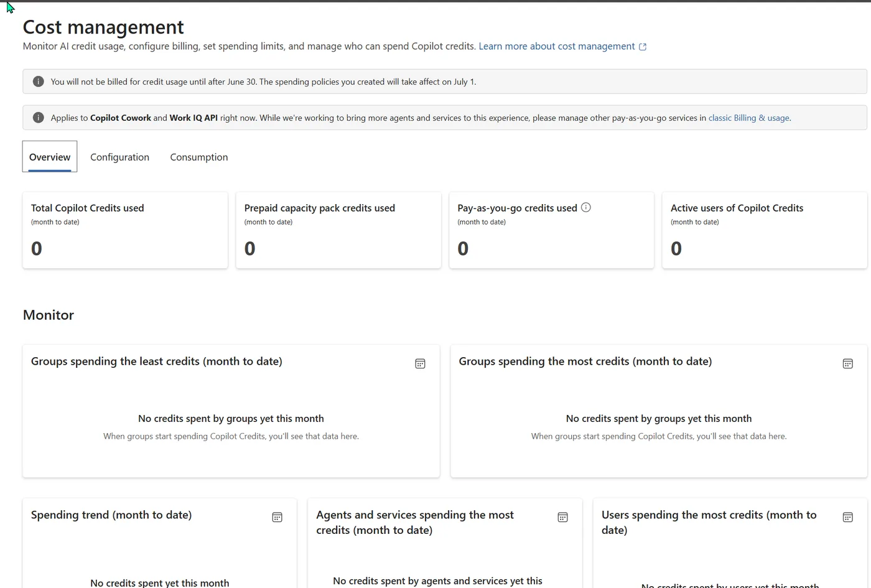The width and height of the screenshot is (871, 588).
Task: Click 'Monitor AI credit usage' description text
Action: (x=249, y=46)
